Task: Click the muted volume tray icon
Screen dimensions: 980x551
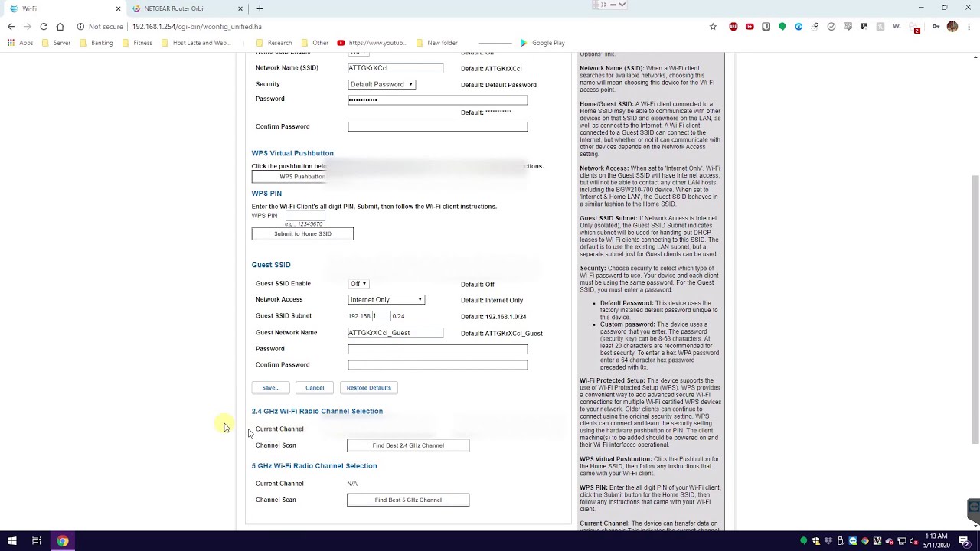Action: click(914, 541)
